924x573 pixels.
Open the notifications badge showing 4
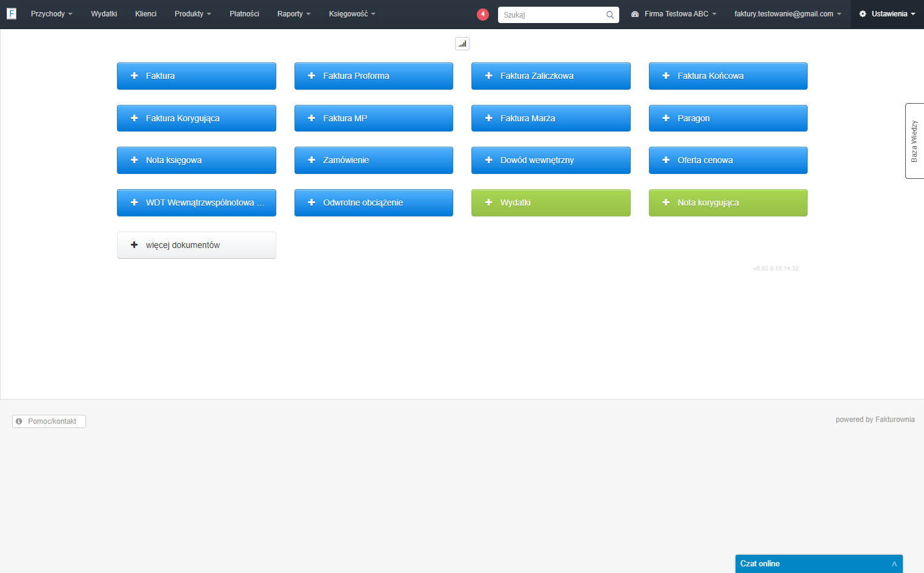(x=483, y=14)
